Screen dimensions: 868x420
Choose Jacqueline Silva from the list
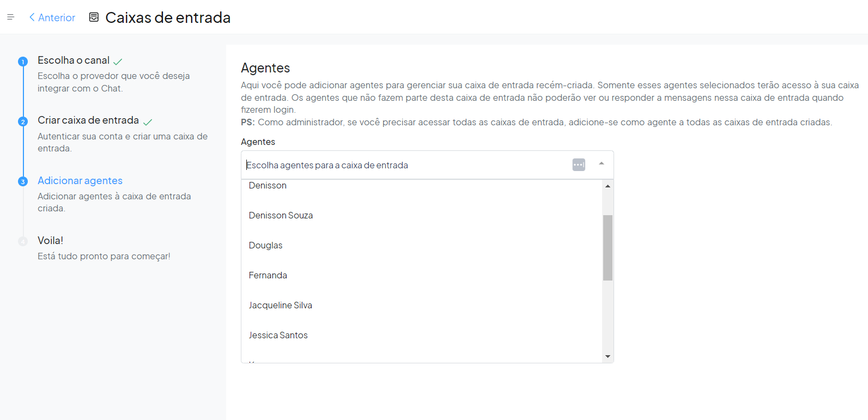pos(280,305)
